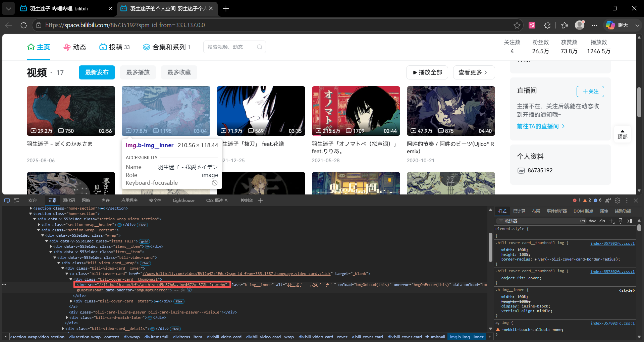Toggle the flex badge on bili-cover-card__stats
The width and height of the screenshot is (644, 342).
[x=179, y=301]
